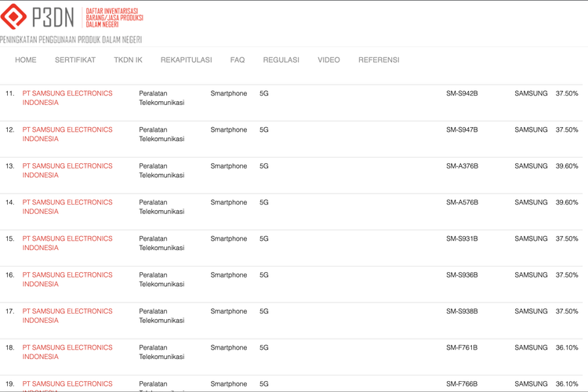Go to the SERTIFIKAT page

(x=75, y=60)
